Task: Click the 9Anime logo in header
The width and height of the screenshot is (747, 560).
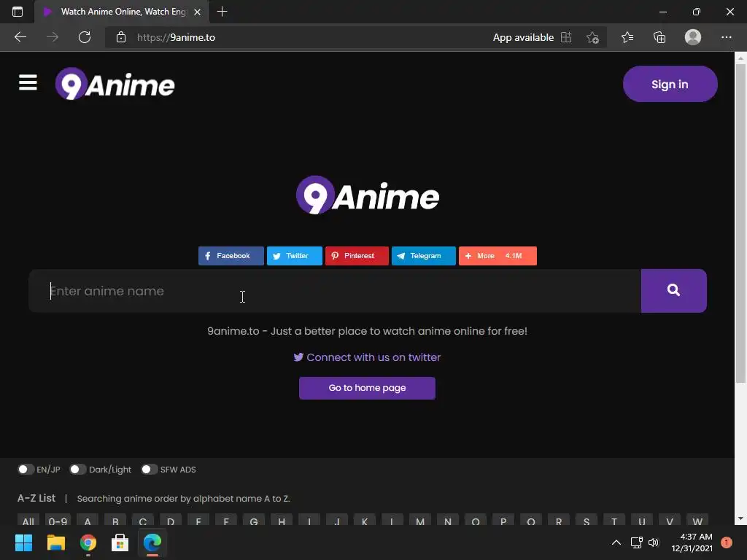Action: (x=115, y=85)
